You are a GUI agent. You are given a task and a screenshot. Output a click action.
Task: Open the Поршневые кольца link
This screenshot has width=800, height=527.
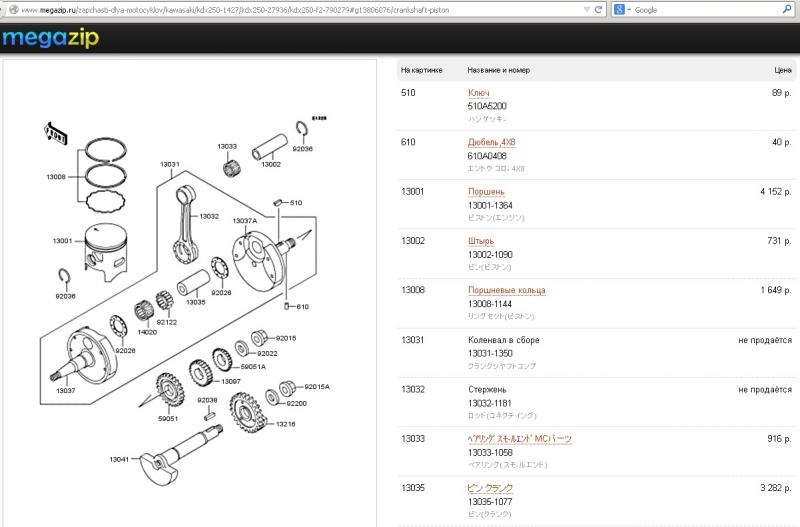(x=506, y=290)
